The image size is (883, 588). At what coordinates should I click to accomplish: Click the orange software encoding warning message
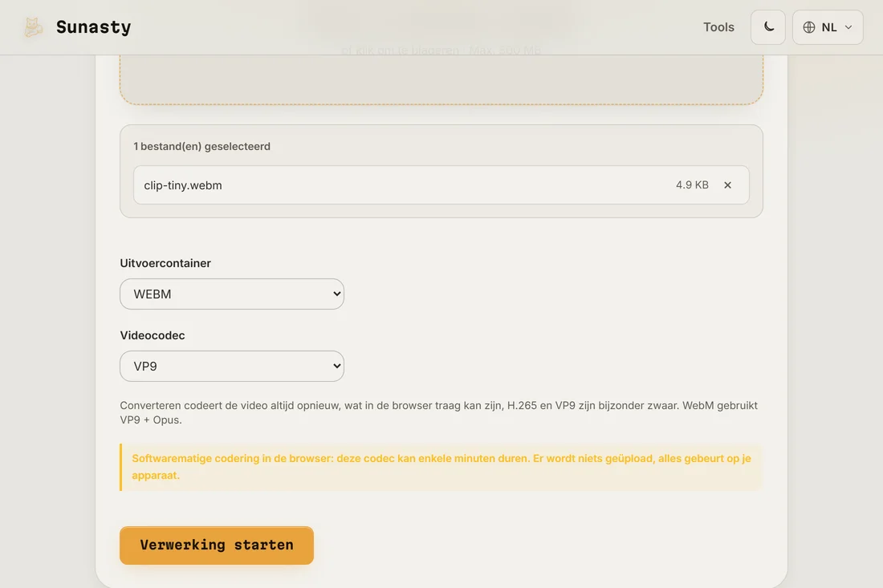[441, 467]
